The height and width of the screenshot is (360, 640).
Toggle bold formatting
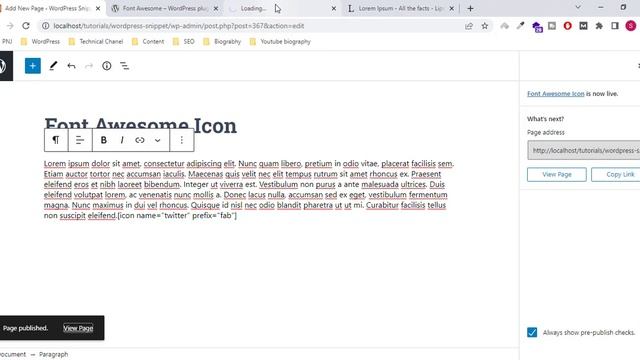(104, 140)
